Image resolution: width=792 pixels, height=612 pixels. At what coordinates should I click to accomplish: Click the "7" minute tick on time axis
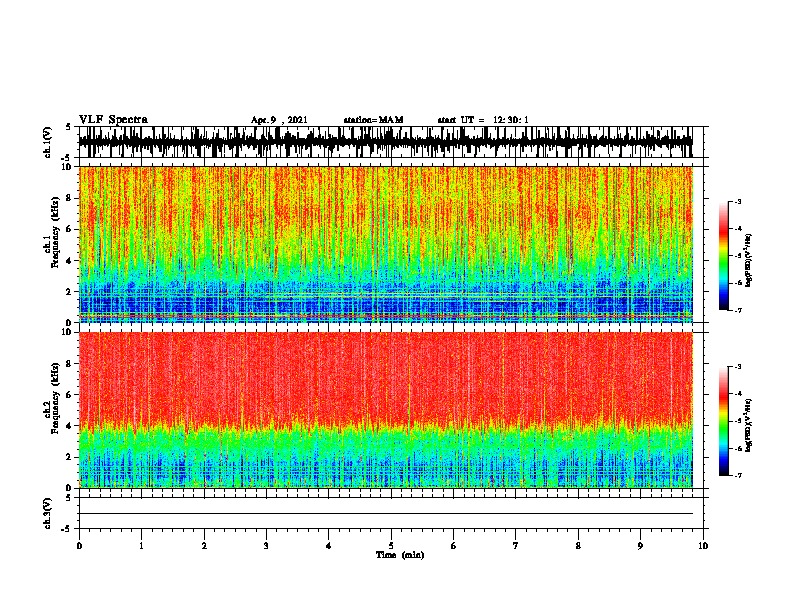point(516,546)
